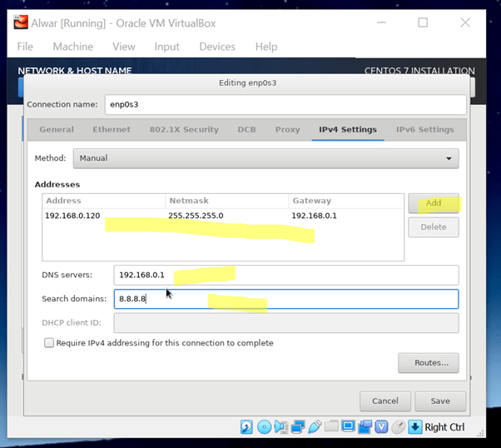Switch to the IPv6 Settings tab
This screenshot has height=448, width=501.
pos(424,130)
